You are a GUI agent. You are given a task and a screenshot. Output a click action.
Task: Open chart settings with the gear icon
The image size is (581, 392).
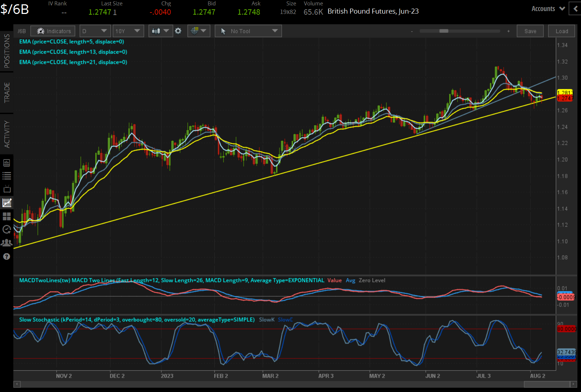[178, 31]
